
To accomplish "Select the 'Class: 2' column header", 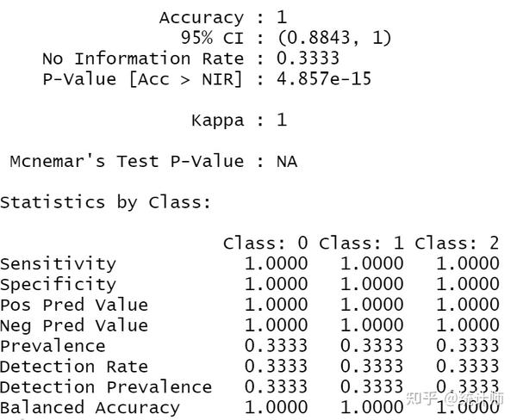I will click(x=457, y=244).
